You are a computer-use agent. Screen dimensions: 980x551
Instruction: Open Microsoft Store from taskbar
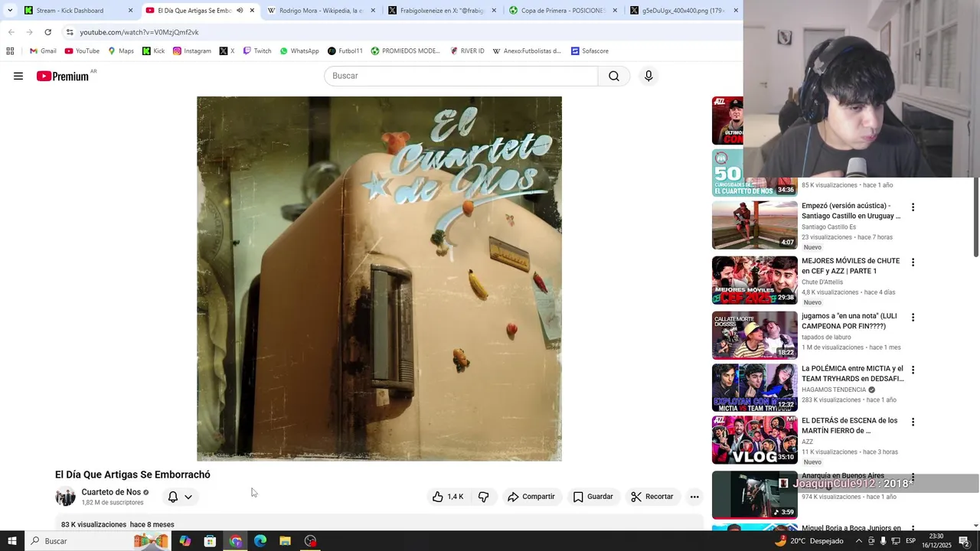click(210, 541)
